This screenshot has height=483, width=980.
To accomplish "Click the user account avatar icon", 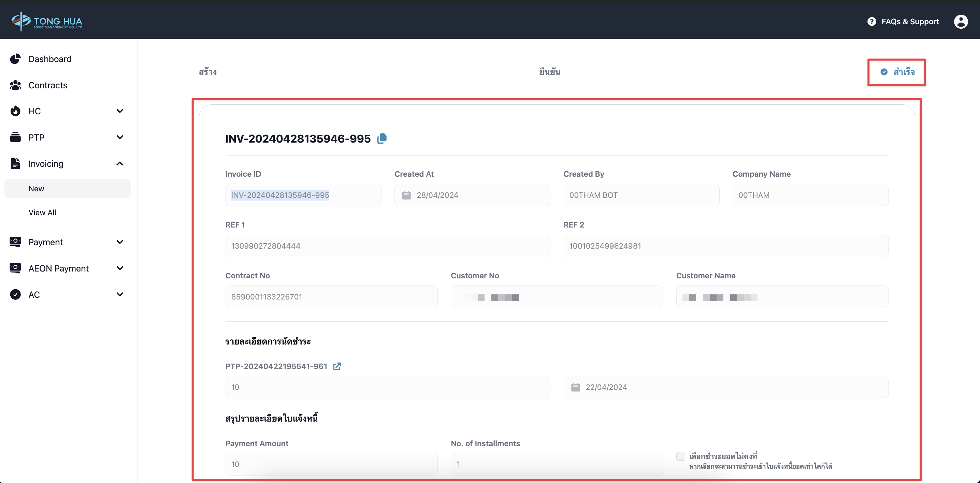I will coord(960,22).
